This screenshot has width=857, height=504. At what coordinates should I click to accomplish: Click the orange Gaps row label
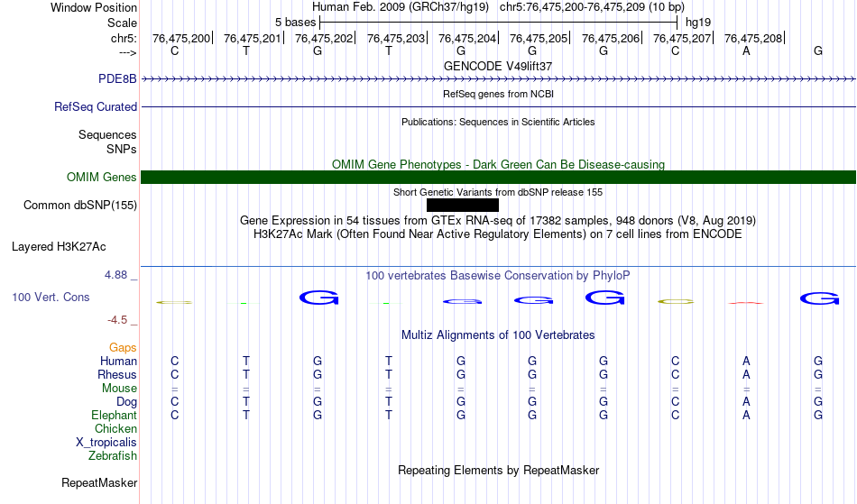click(x=123, y=347)
